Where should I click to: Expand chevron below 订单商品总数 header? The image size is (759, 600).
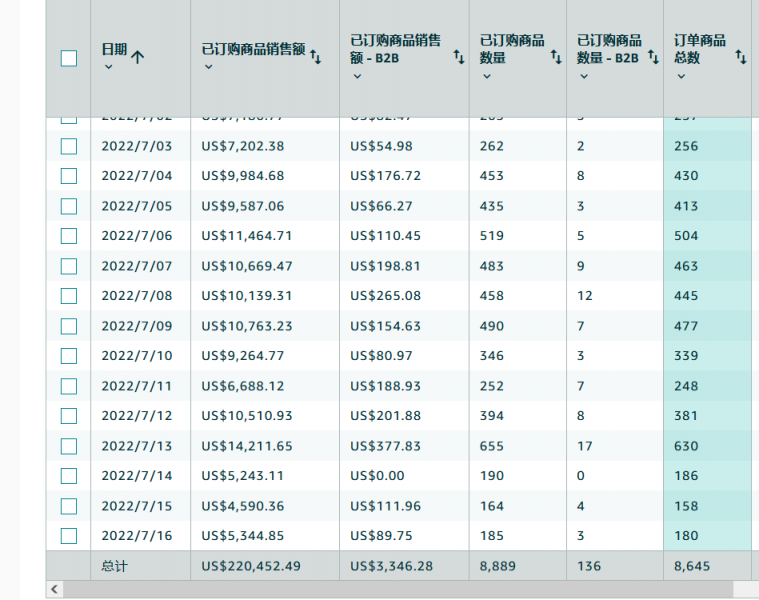pyautogui.click(x=681, y=76)
